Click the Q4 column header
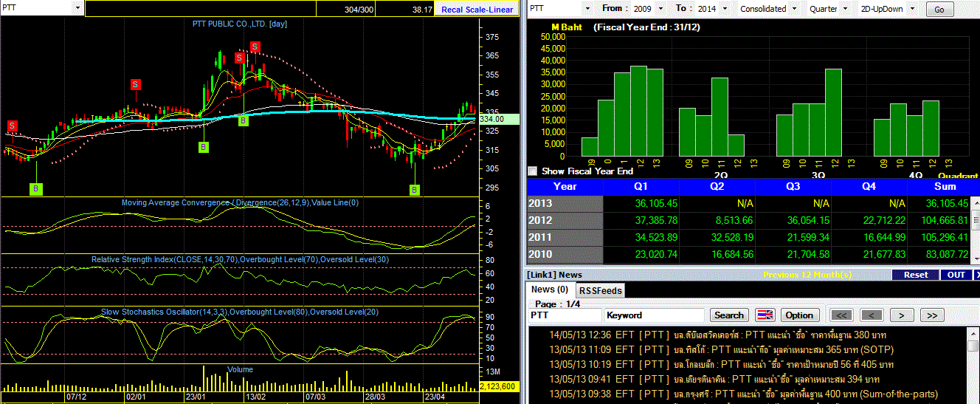Image resolution: width=980 pixels, height=404 pixels. (869, 186)
